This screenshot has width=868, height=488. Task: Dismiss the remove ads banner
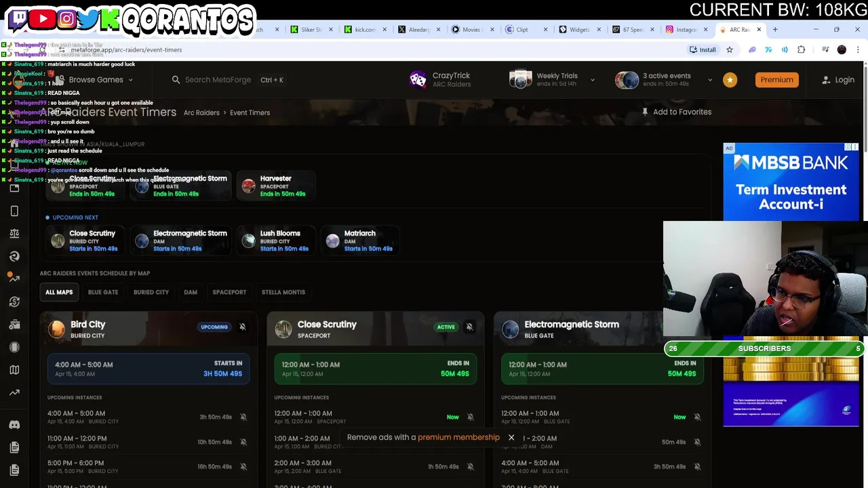point(511,438)
